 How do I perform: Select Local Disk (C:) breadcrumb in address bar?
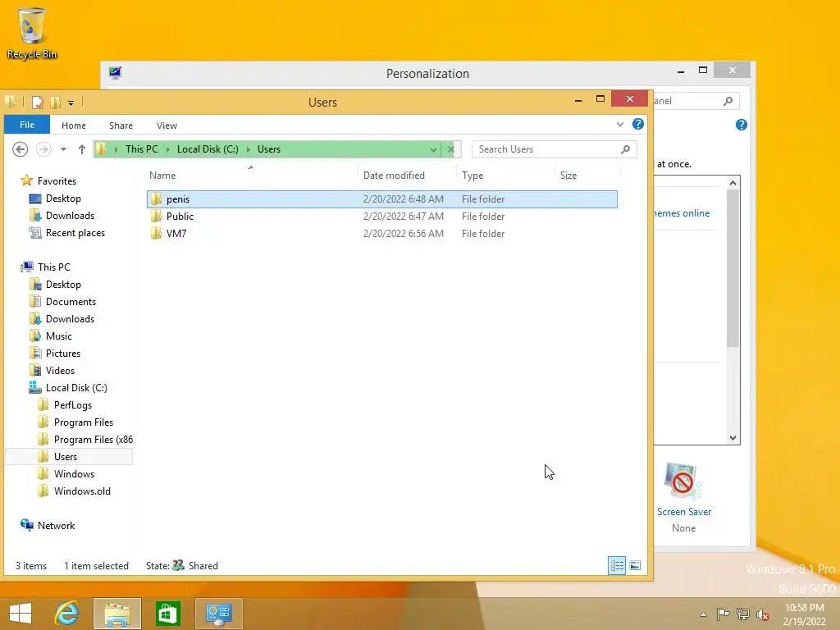point(208,149)
